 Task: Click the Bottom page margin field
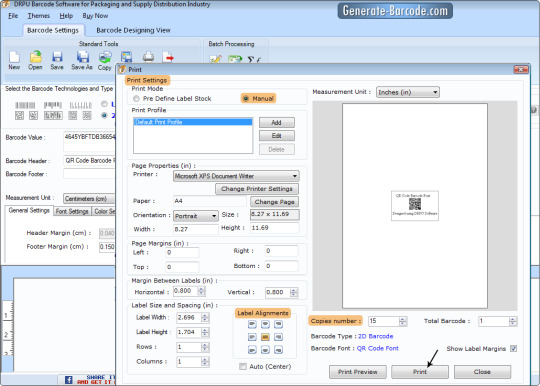pos(281,266)
